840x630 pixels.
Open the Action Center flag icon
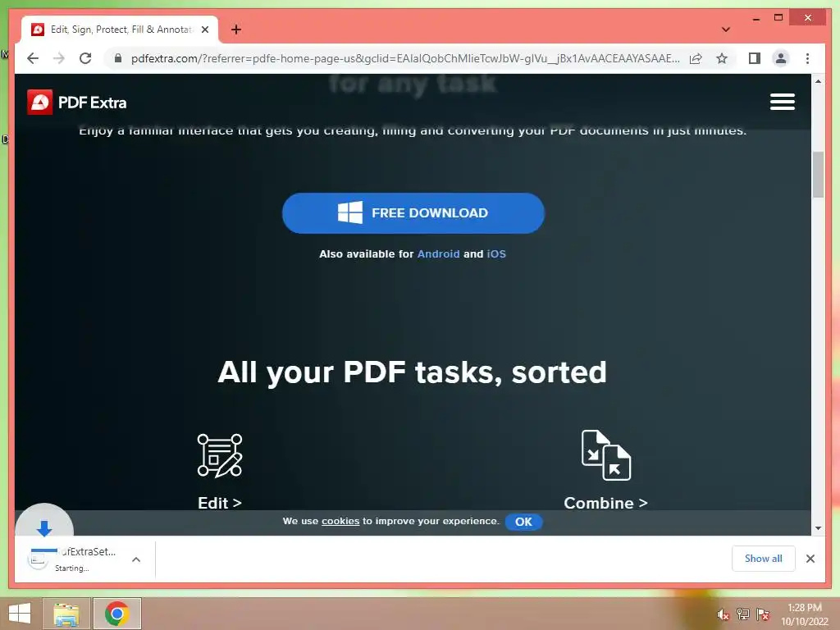[x=762, y=614]
